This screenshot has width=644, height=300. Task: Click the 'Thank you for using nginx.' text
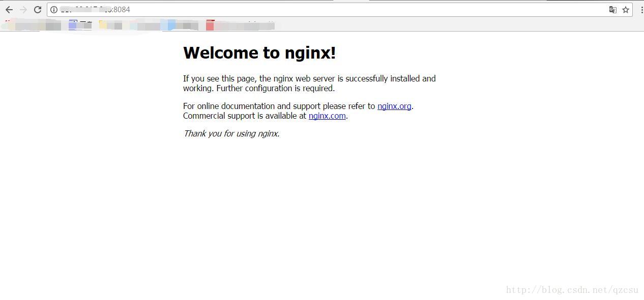[231, 133]
